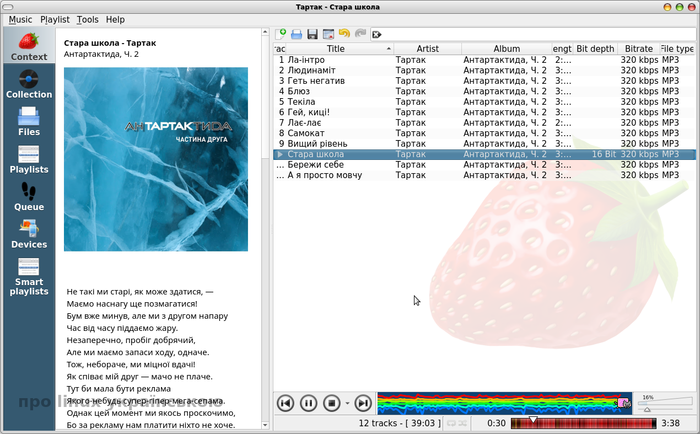Sort by Bit depth column header
Screen dimensions: 700x434
595,49
